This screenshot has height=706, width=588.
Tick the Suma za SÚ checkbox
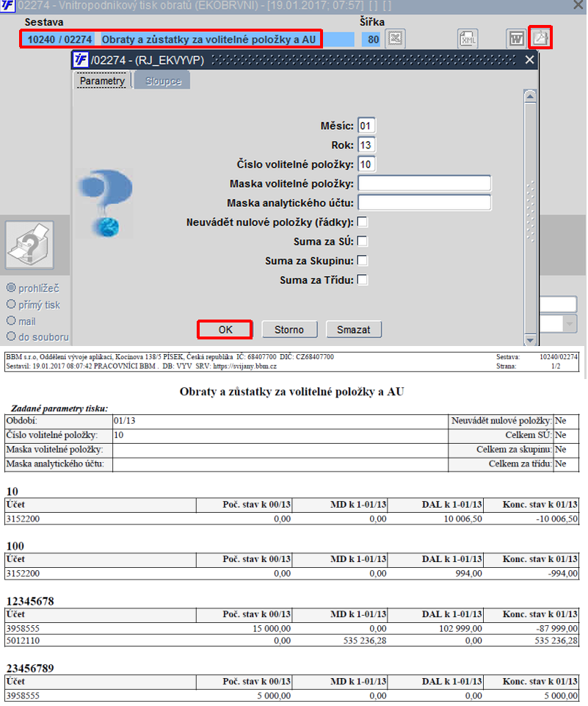point(362,242)
